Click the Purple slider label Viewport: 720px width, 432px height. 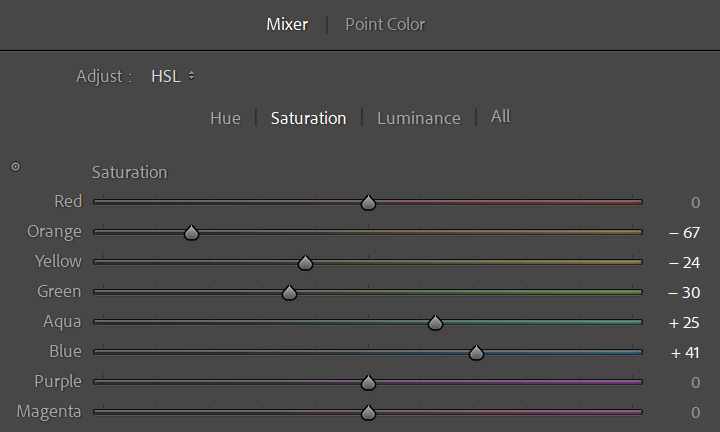(x=58, y=382)
